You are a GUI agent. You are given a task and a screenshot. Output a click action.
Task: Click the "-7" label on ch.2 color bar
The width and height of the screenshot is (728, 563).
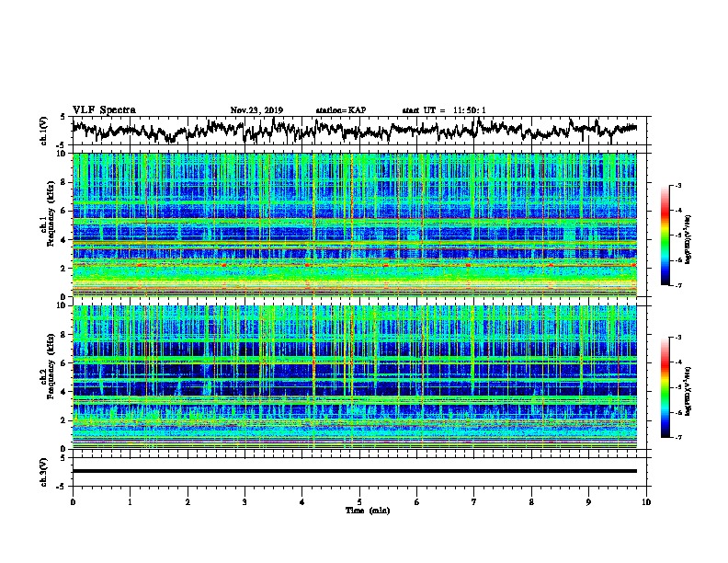[677, 437]
